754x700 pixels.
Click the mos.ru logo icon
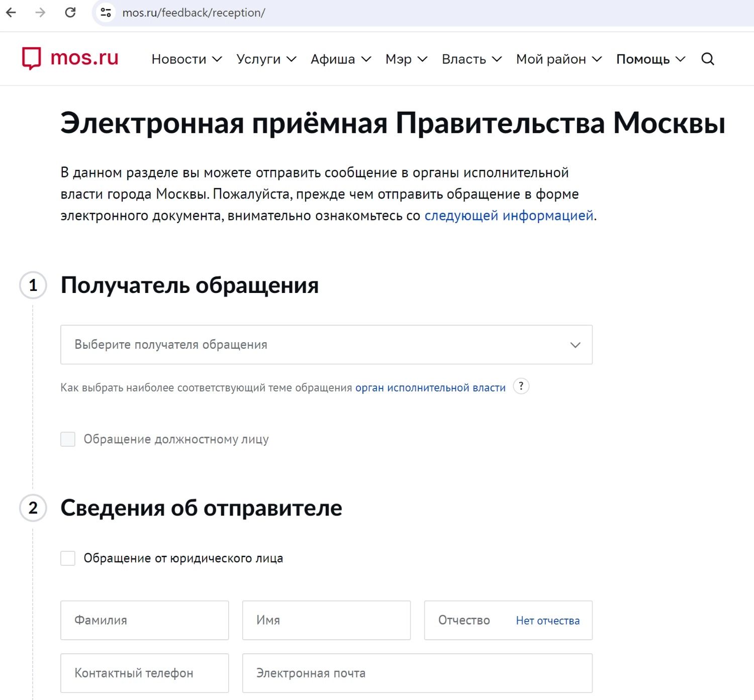31,58
